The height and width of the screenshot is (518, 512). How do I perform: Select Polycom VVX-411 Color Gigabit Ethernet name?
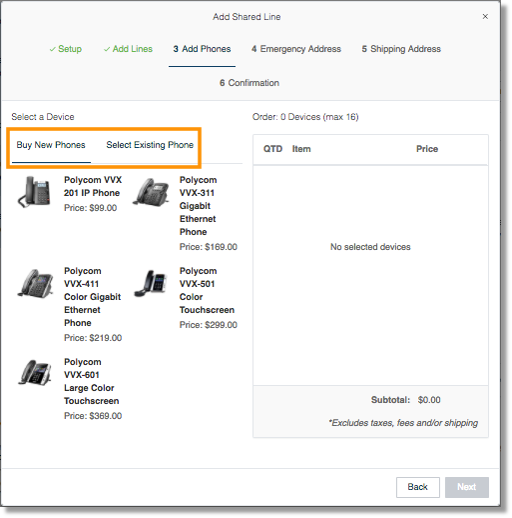coord(92,297)
